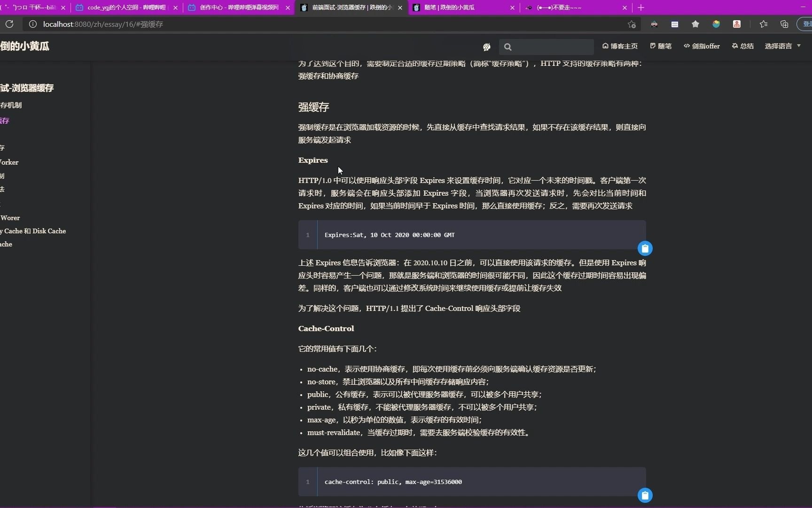
Task: Open the browser Favorites list icon
Action: 764,24
